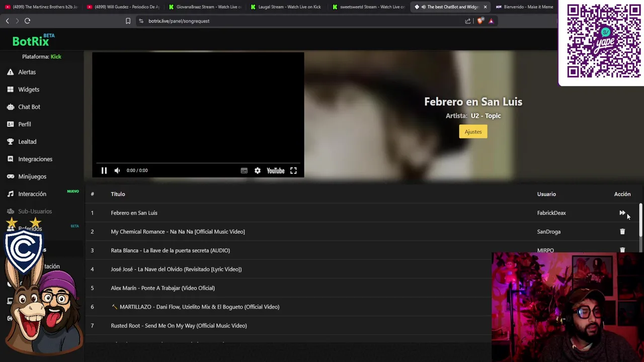The height and width of the screenshot is (362, 644).
Task: Open the video player settings gear
Action: (x=258, y=170)
